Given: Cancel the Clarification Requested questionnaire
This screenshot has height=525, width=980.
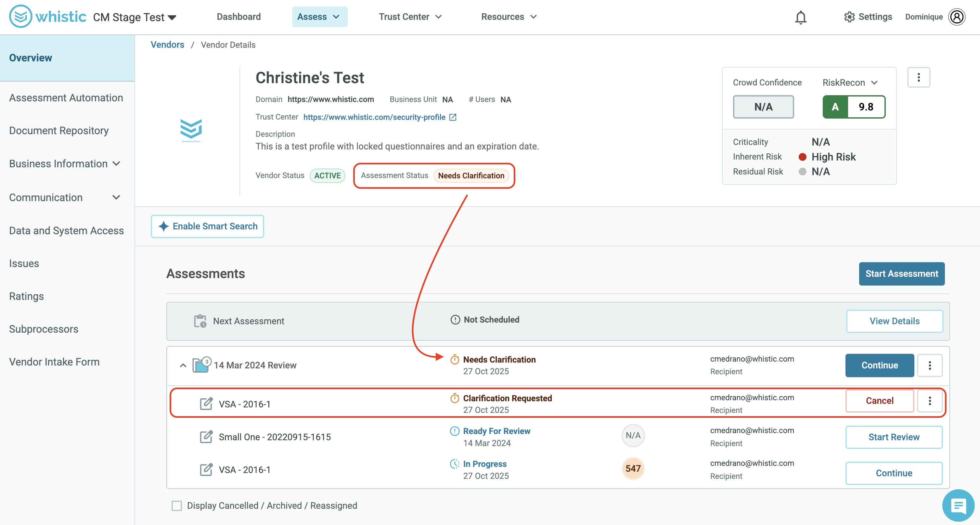Looking at the screenshot, I should click(x=879, y=401).
